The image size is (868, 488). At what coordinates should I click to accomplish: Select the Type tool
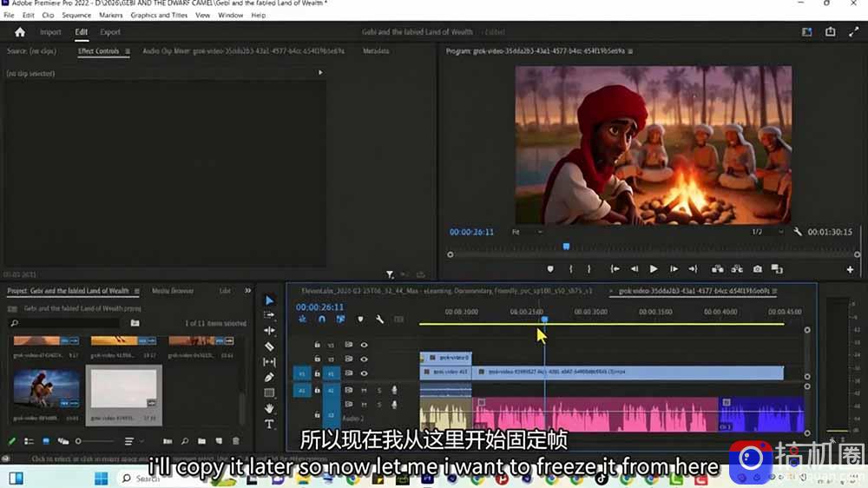(x=269, y=425)
